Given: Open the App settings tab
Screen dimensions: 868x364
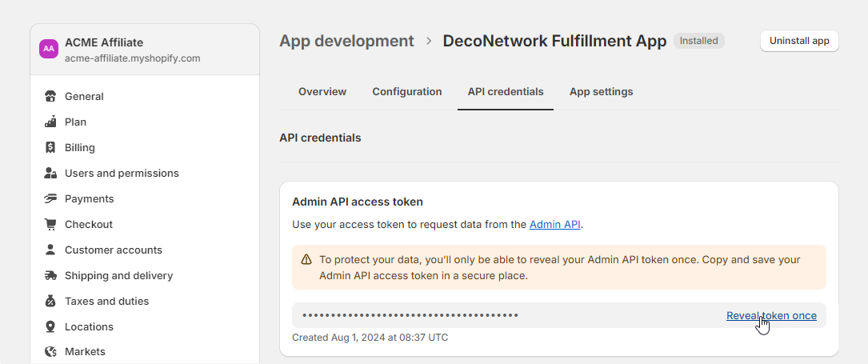Looking at the screenshot, I should pos(601,92).
